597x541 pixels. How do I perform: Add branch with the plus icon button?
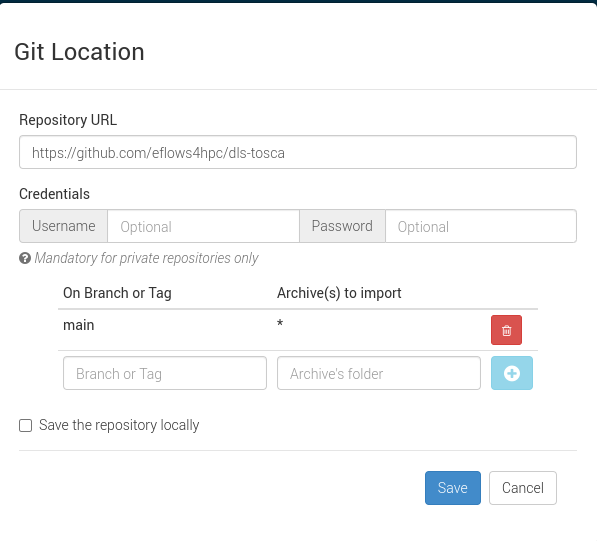512,373
